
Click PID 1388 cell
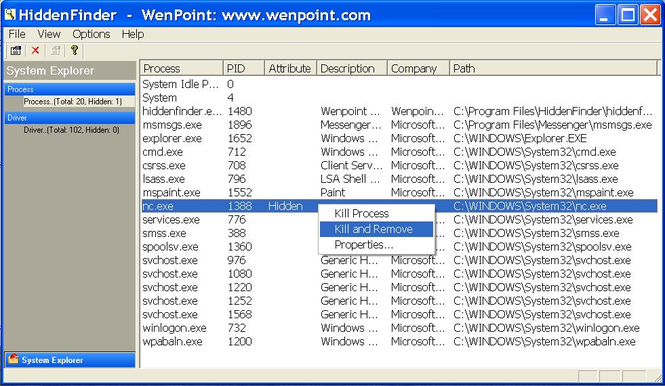(x=240, y=206)
